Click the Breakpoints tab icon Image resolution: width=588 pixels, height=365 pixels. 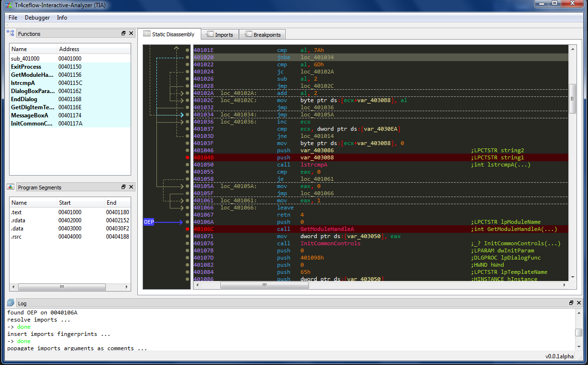[x=248, y=35]
